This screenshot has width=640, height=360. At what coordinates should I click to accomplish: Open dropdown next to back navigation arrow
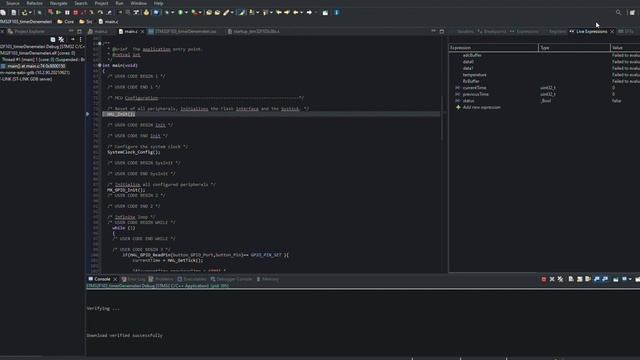tap(302, 13)
